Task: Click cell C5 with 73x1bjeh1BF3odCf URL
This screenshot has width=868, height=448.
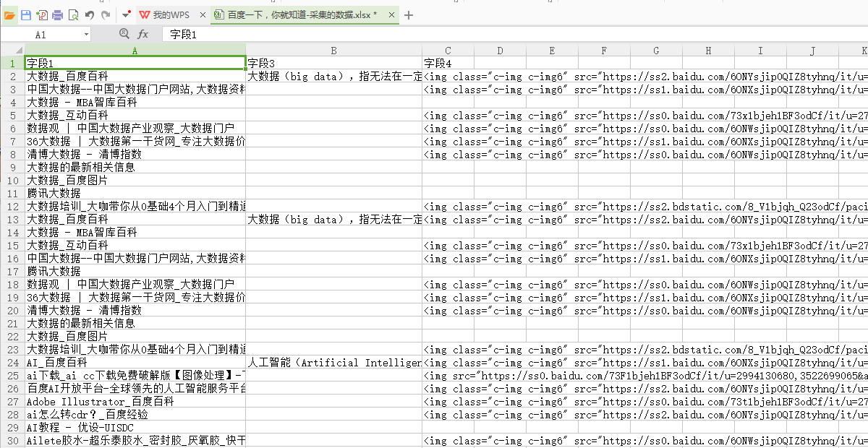Action: point(448,115)
